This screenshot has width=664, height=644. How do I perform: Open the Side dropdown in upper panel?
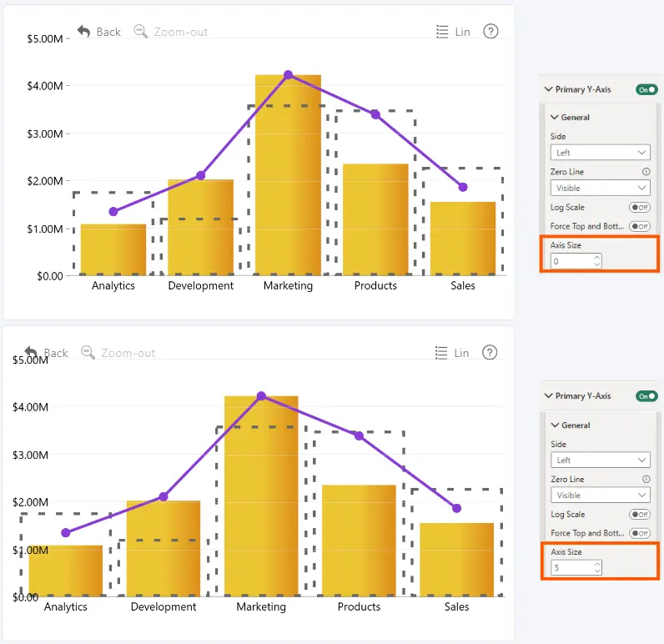click(600, 153)
